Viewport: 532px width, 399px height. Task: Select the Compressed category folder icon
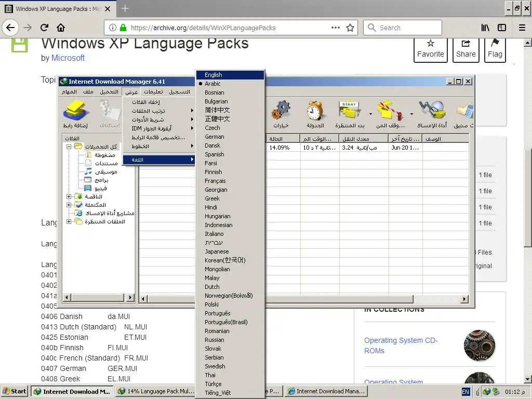[x=88, y=155]
